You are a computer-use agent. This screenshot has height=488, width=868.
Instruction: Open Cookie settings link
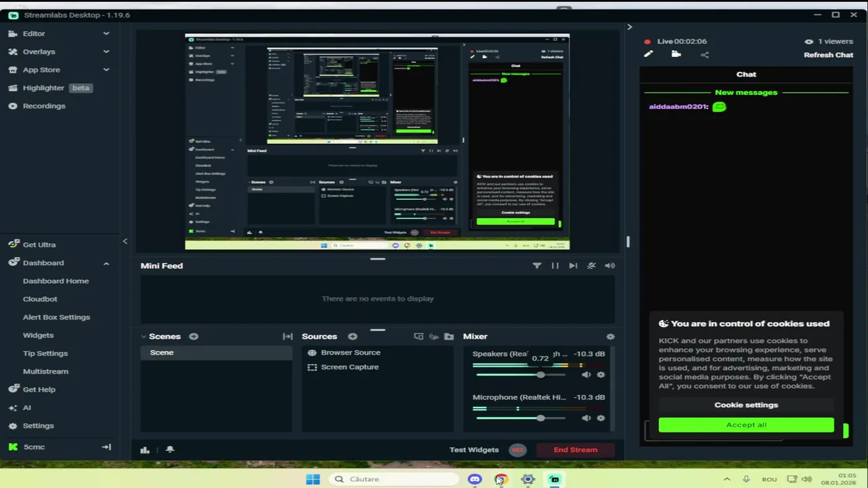[746, 405]
